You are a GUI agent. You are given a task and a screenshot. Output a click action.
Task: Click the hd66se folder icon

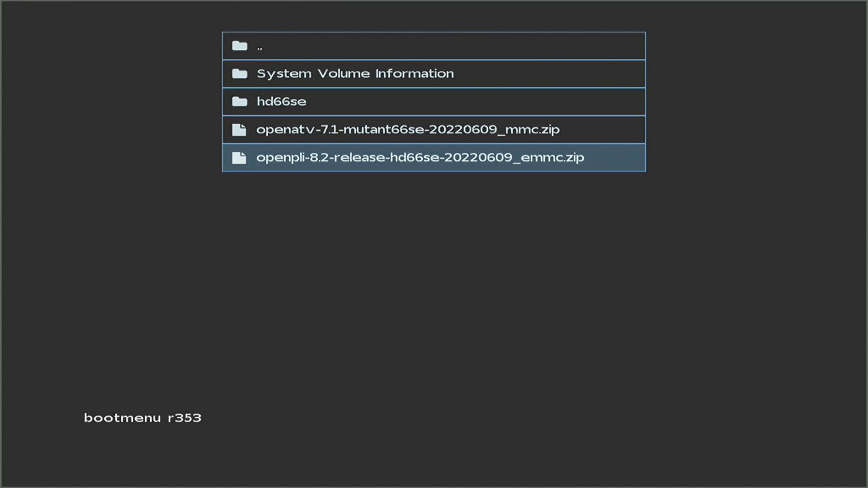(x=240, y=102)
